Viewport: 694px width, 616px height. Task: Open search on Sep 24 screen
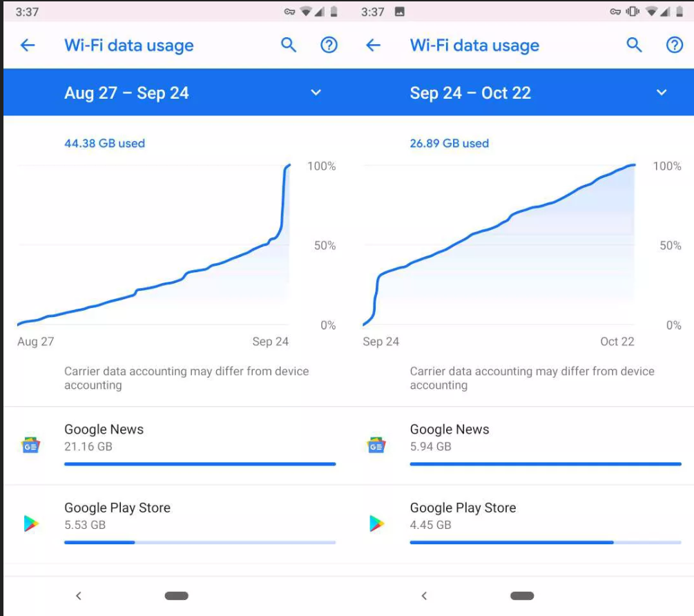pyautogui.click(x=634, y=46)
